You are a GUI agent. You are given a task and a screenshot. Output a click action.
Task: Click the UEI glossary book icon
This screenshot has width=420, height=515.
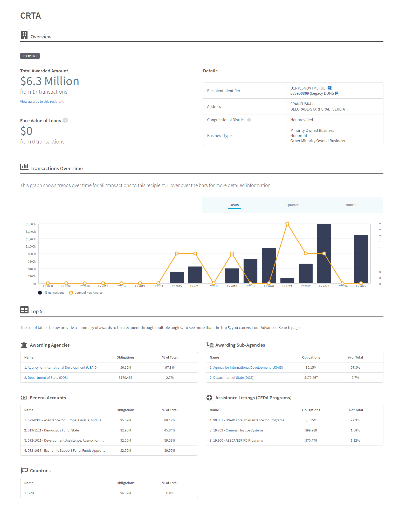(329, 88)
